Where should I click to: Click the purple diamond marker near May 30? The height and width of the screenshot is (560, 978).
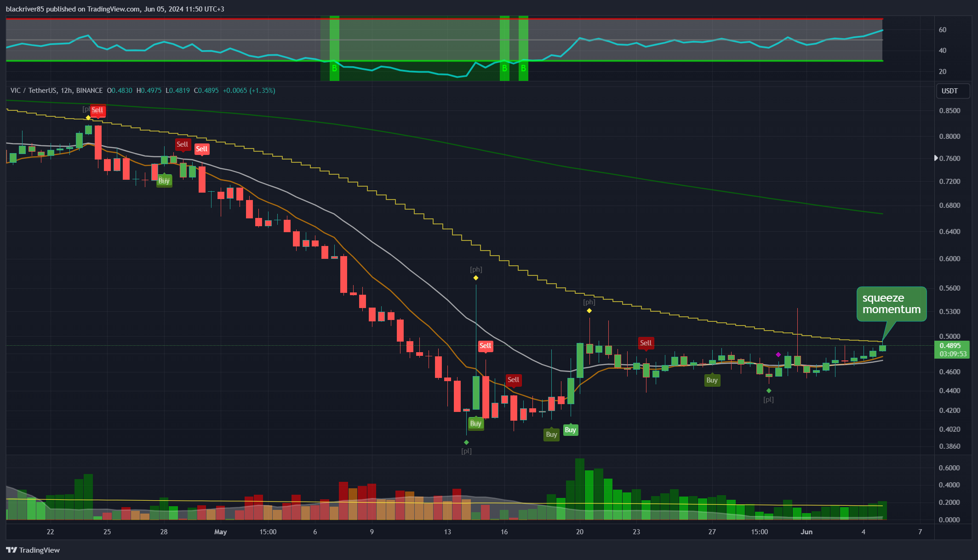click(778, 354)
